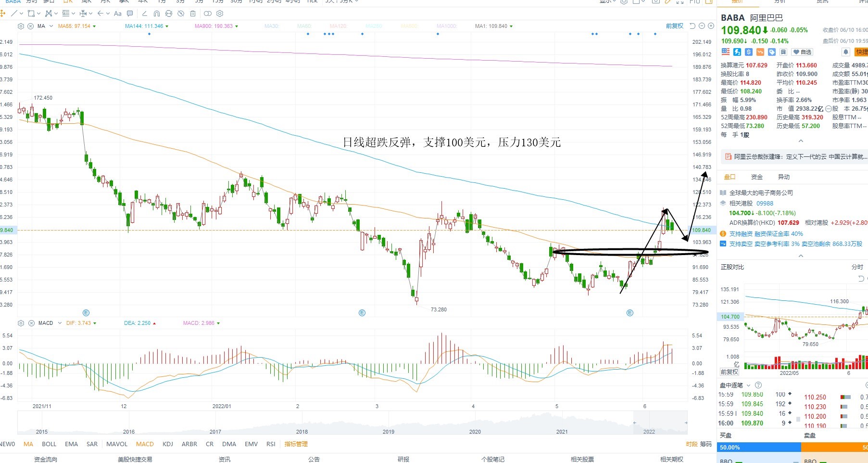This screenshot has width=868, height=463.
Task: Select the arrow drawing tool
Action: point(101,13)
